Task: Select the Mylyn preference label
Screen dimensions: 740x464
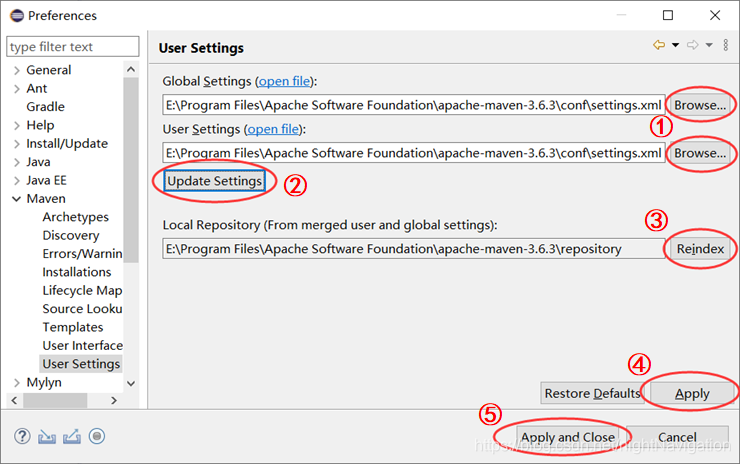Action: click(x=44, y=382)
